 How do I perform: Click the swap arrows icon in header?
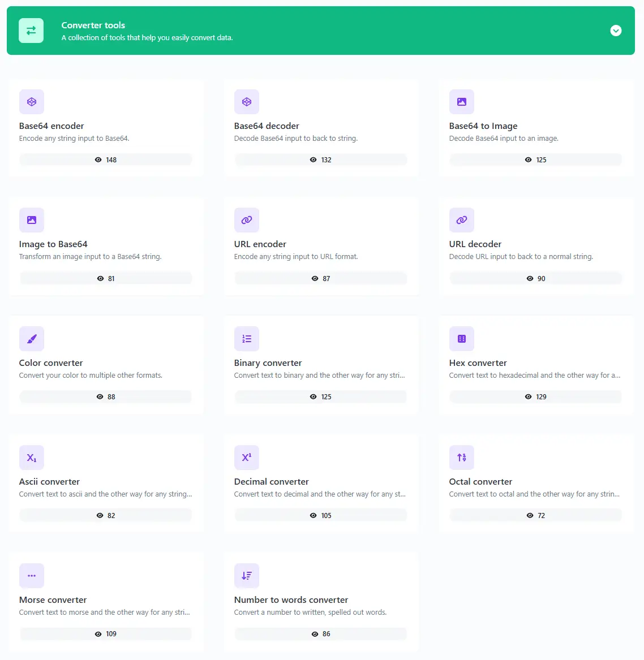point(31,31)
